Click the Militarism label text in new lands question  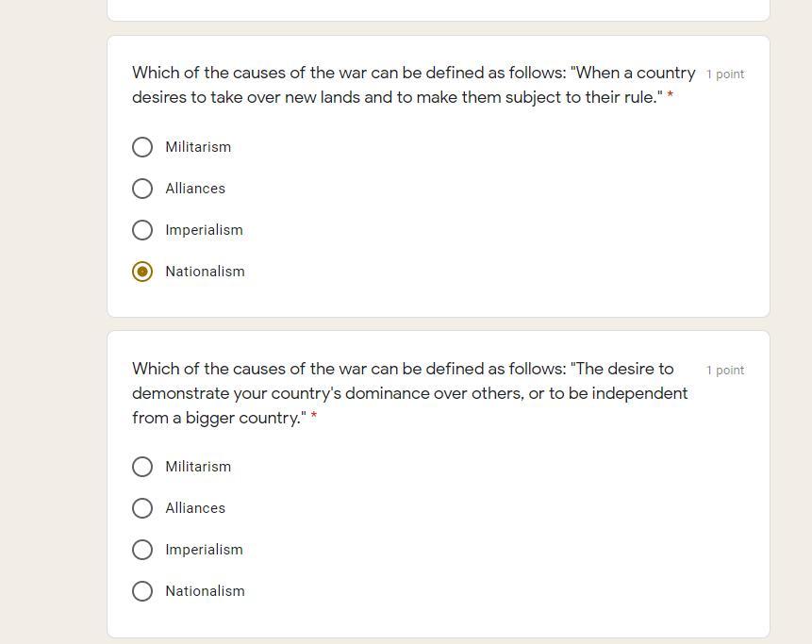pyautogui.click(x=198, y=147)
